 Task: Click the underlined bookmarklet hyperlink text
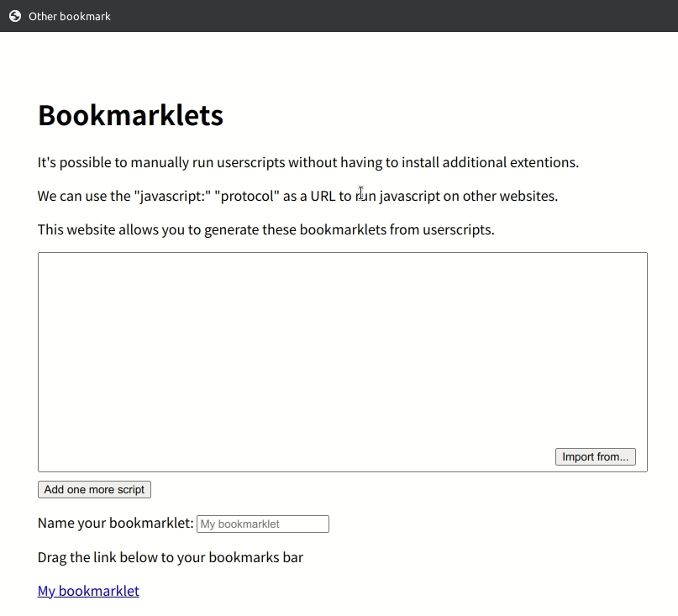click(87, 591)
